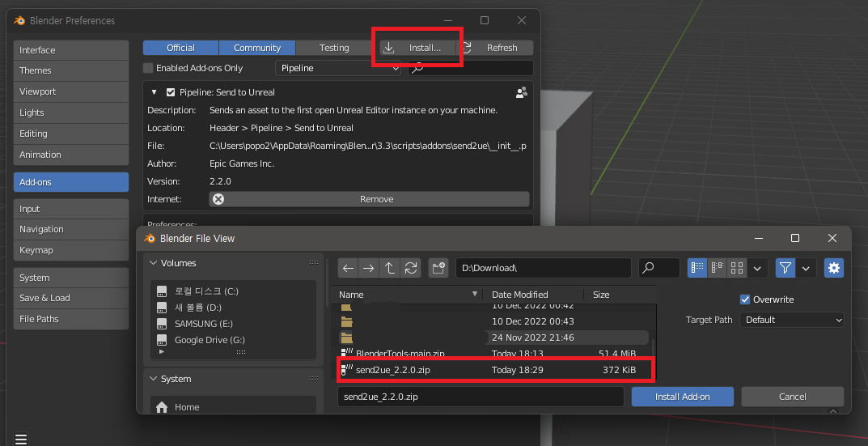
Task: Sort files by Name column
Action: pos(408,295)
